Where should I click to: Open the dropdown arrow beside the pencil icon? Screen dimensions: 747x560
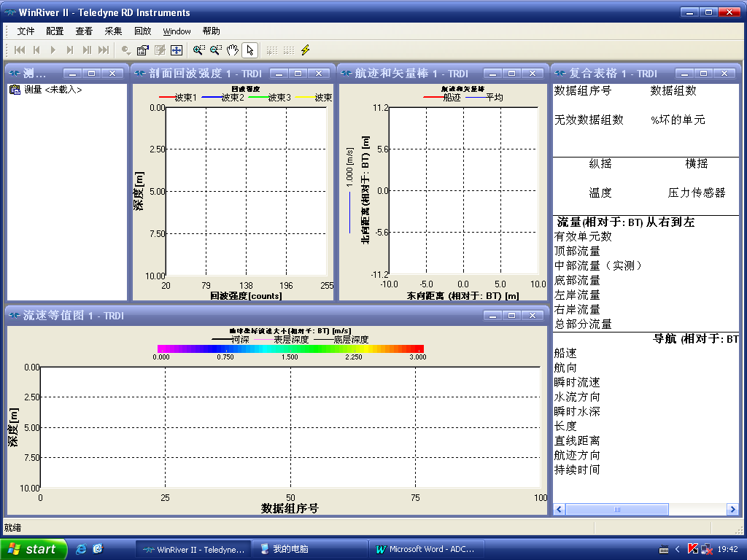130,52
